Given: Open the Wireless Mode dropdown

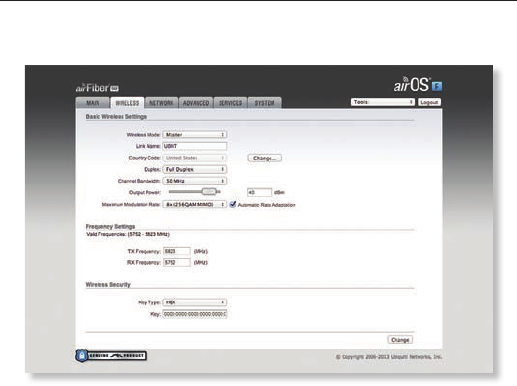Looking at the screenshot, I should 195,135.
